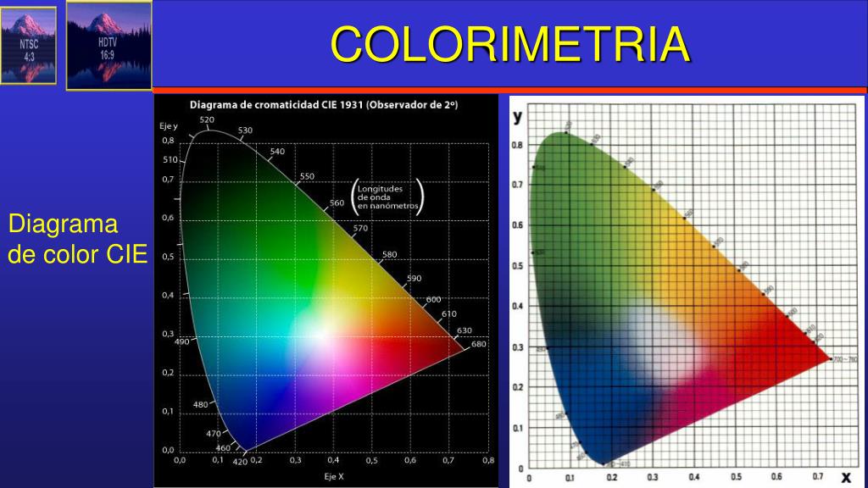The image size is (868, 488).
Task: Click the 480 wavelength label on left diagram
Action: 200,404
